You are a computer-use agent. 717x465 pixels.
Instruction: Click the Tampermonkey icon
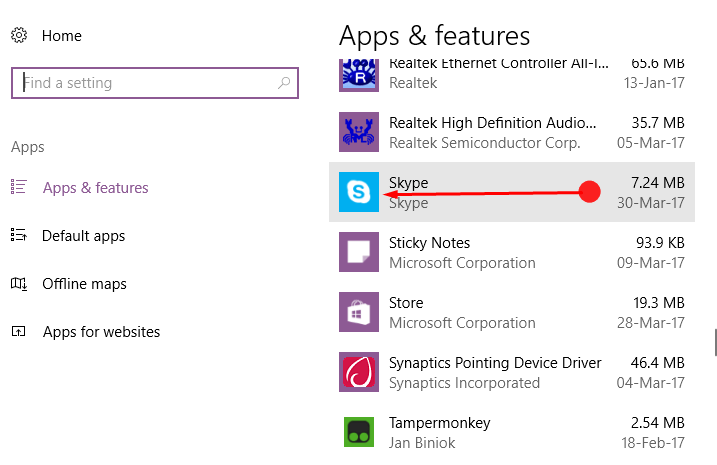[359, 432]
